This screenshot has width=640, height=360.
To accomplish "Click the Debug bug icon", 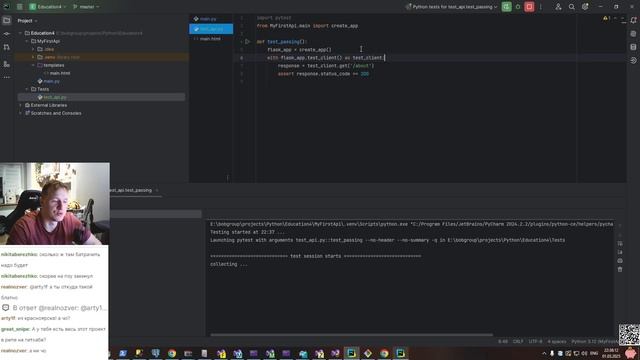I will (518, 7).
